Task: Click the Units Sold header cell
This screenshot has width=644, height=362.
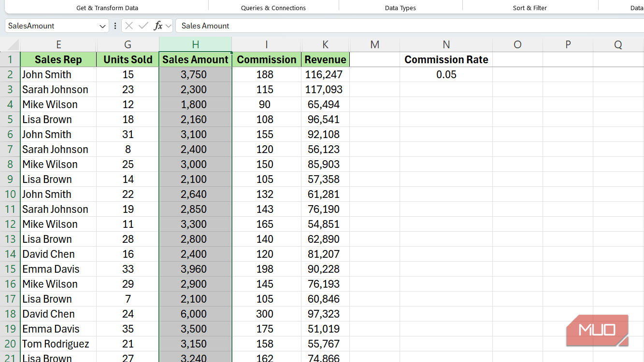Action: click(x=128, y=60)
